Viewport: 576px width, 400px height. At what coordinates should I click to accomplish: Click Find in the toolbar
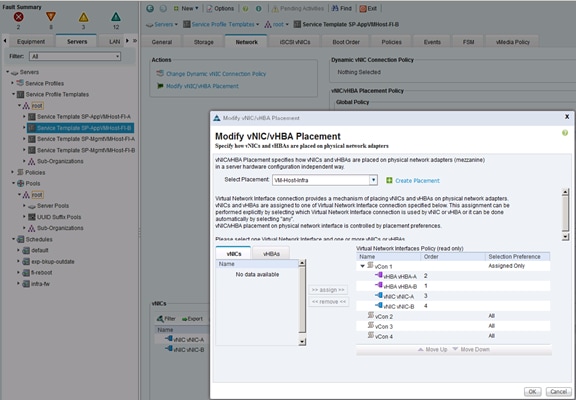tap(342, 8)
